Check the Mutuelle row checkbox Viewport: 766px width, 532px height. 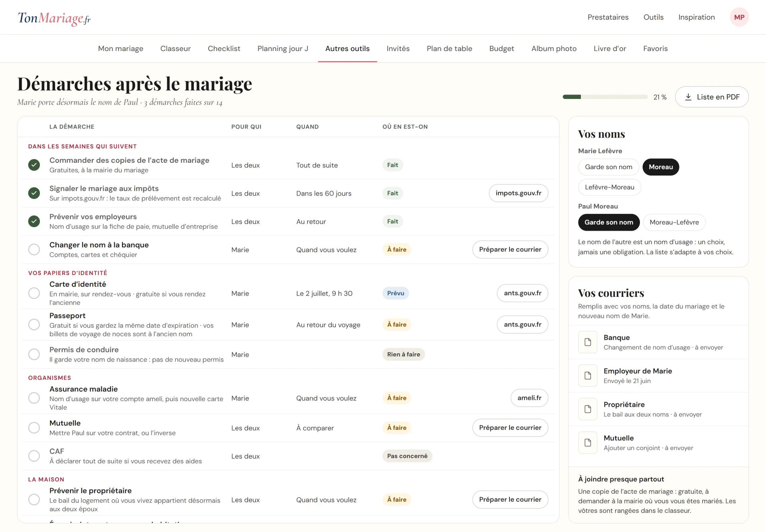34,428
